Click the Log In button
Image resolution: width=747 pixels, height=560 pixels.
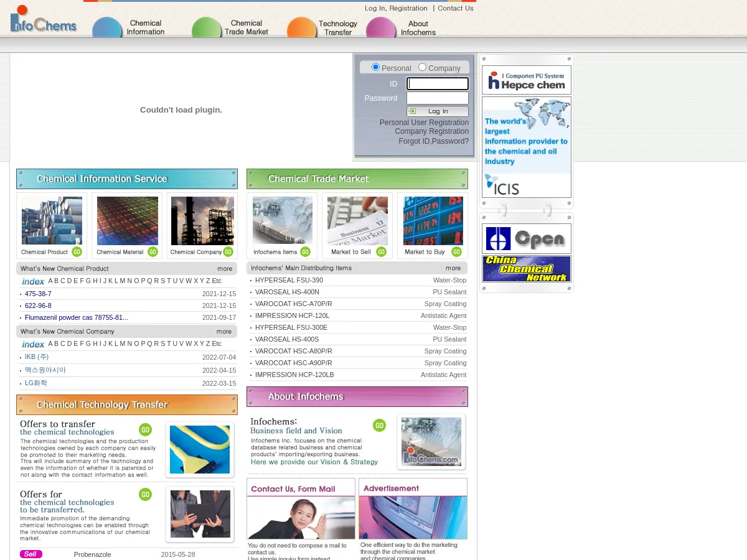click(437, 111)
